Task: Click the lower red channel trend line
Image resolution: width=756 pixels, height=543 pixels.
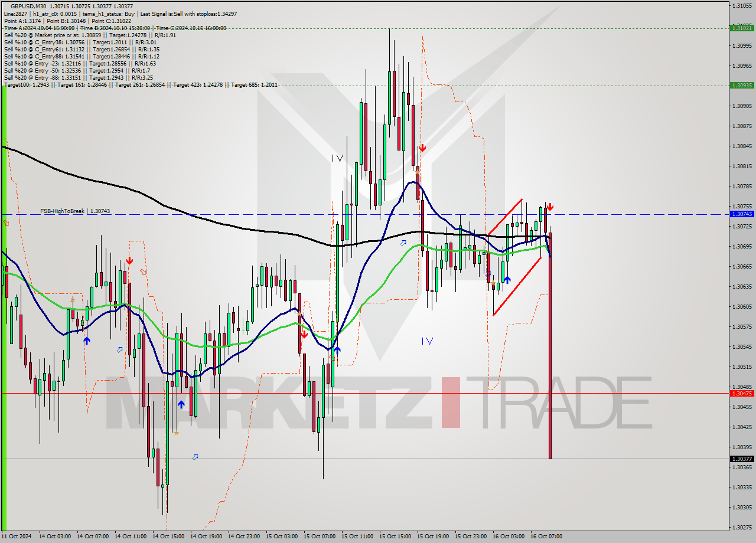Action: click(x=517, y=286)
